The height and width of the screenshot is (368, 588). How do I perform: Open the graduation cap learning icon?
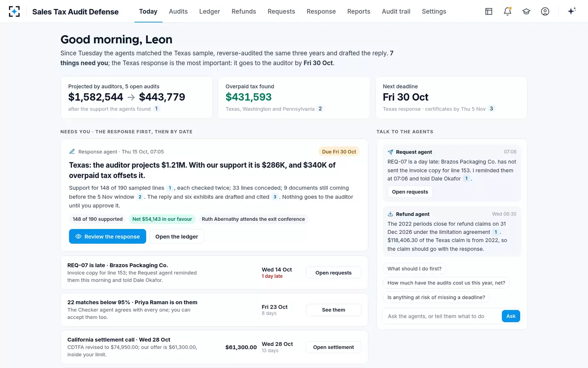(526, 11)
